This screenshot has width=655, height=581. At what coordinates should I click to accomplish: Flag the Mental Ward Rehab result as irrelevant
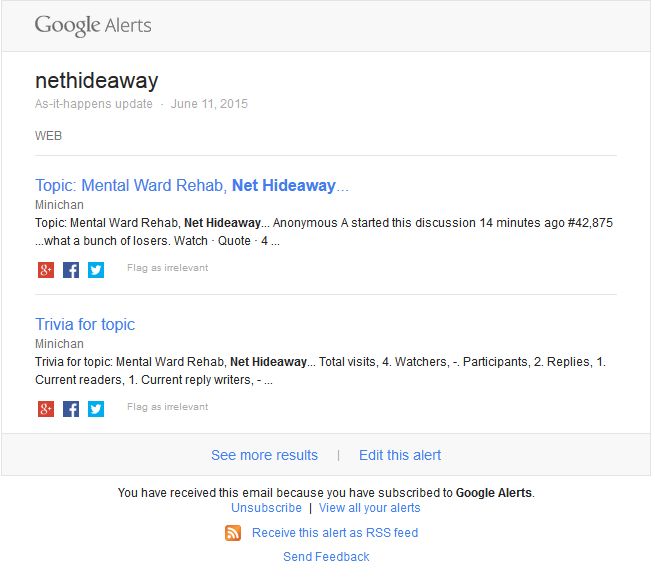[168, 268]
